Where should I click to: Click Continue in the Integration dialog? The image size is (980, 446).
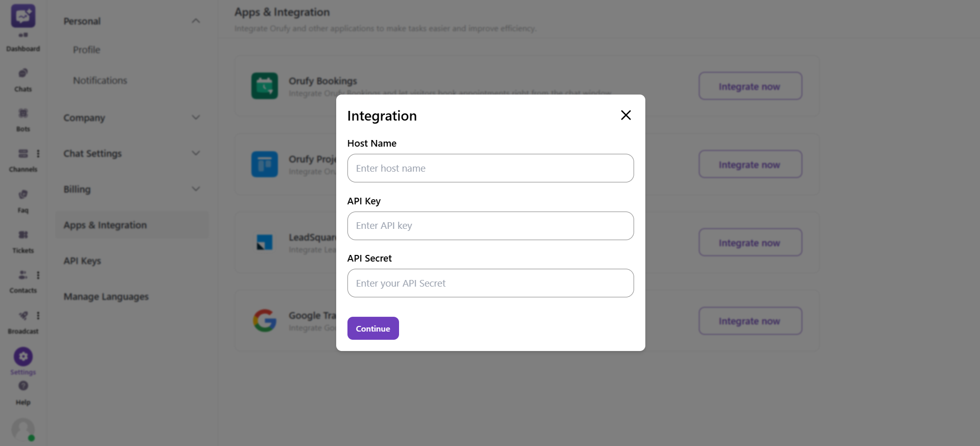[373, 328]
